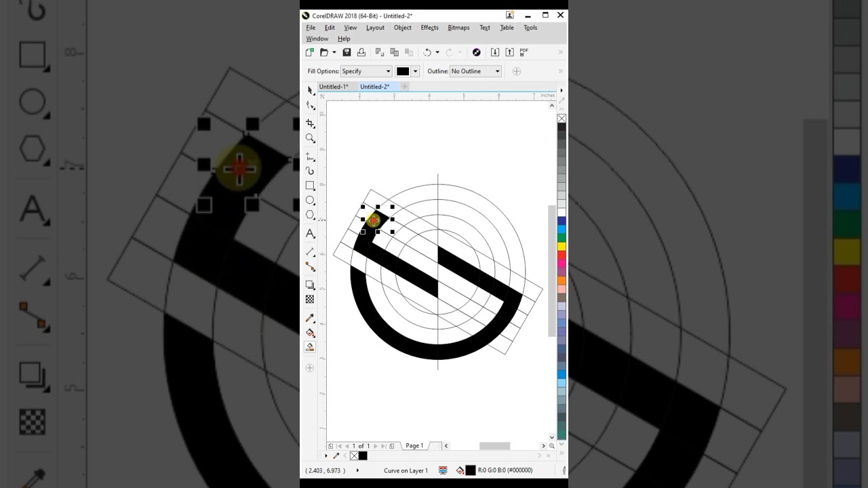The width and height of the screenshot is (868, 488).
Task: Add a new document tab with plus
Action: (x=405, y=87)
